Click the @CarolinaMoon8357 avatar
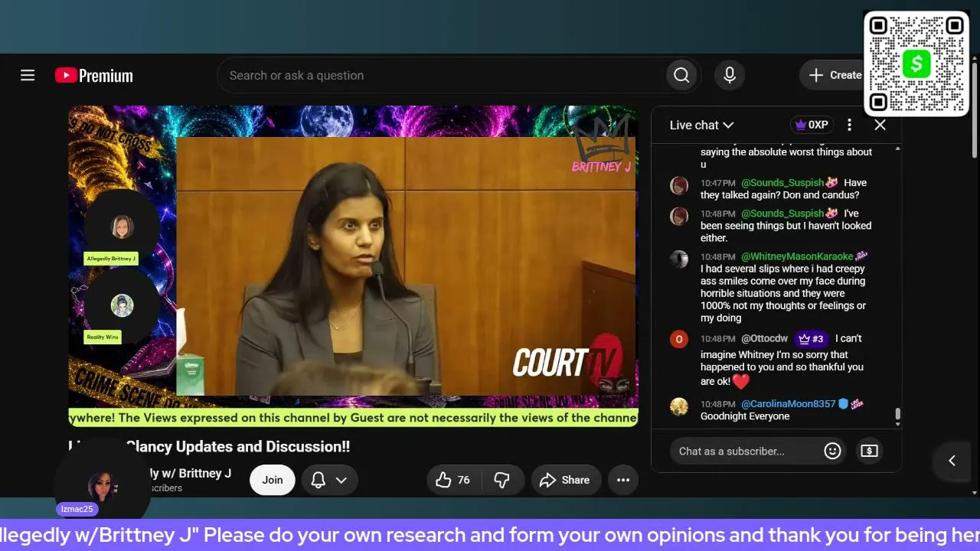980x551 pixels. (x=679, y=406)
